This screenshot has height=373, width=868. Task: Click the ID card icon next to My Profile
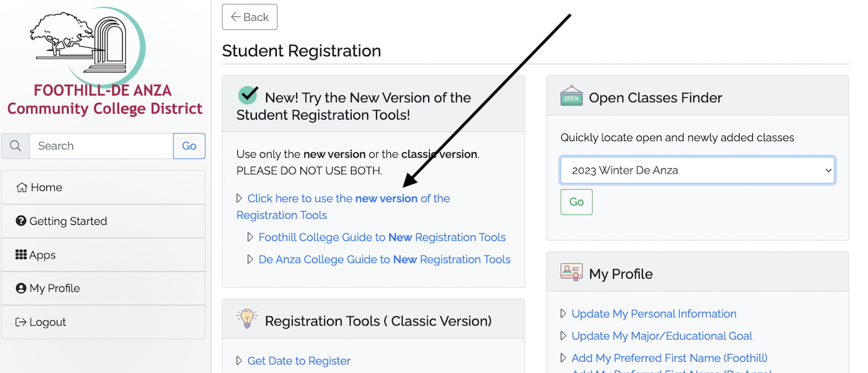pyautogui.click(x=571, y=272)
